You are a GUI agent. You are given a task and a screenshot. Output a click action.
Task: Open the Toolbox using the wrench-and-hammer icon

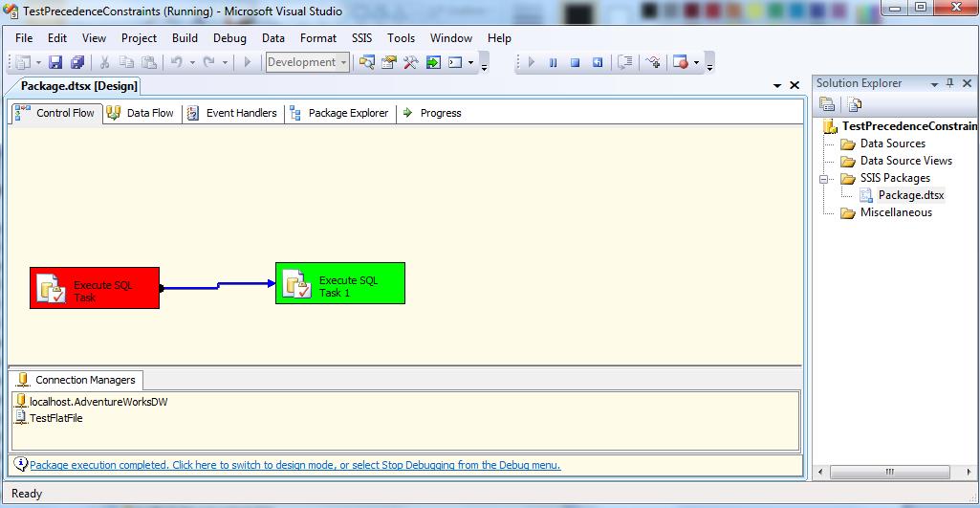tap(411, 63)
